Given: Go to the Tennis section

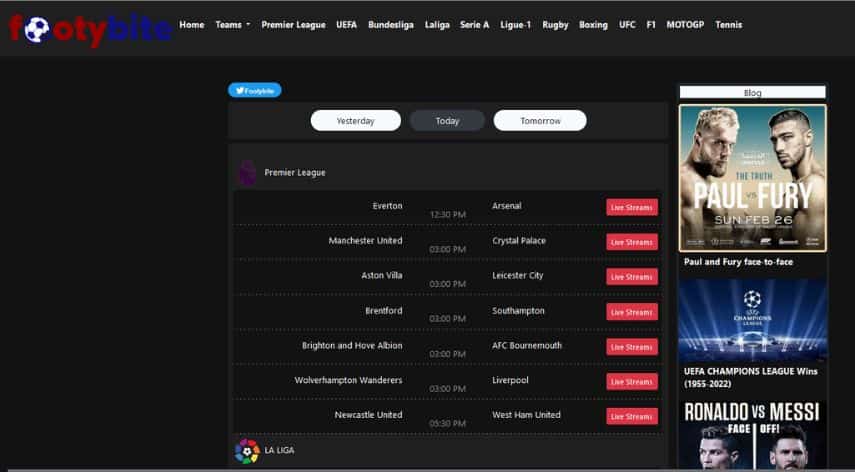Looking at the screenshot, I should click(728, 25).
